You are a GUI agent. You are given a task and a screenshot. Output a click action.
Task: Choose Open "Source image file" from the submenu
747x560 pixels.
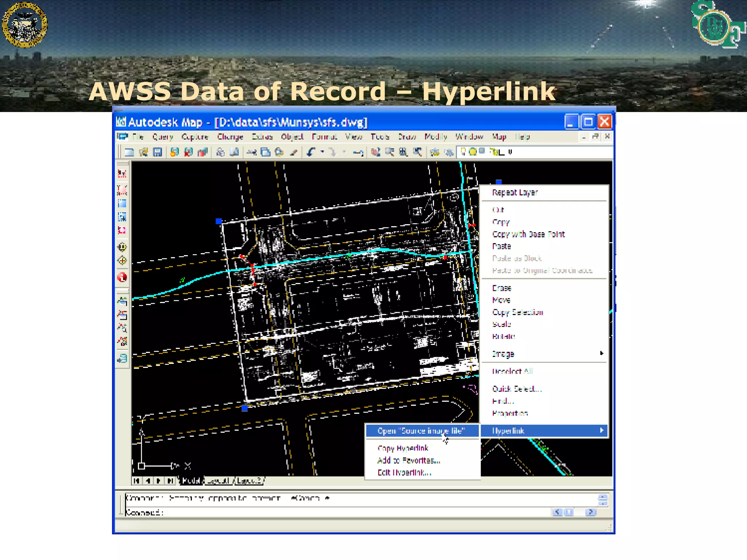(423, 431)
